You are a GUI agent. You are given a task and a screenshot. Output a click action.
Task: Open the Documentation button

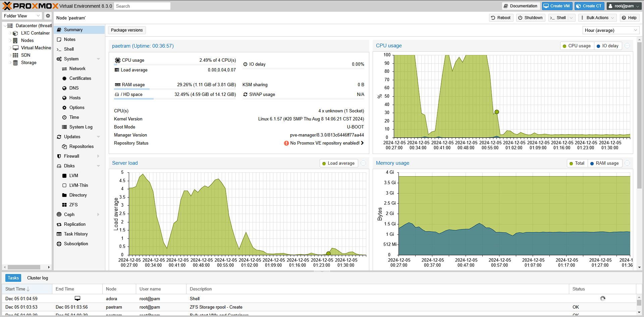point(520,6)
